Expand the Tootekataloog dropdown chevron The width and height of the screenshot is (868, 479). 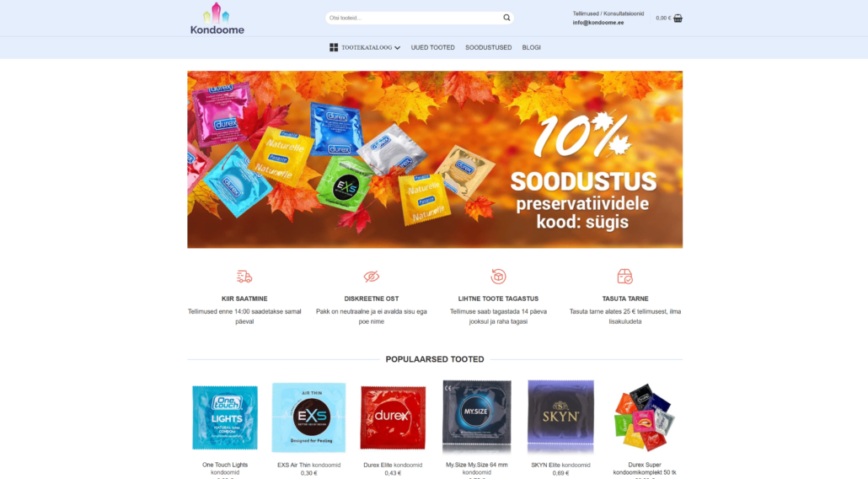(x=398, y=48)
